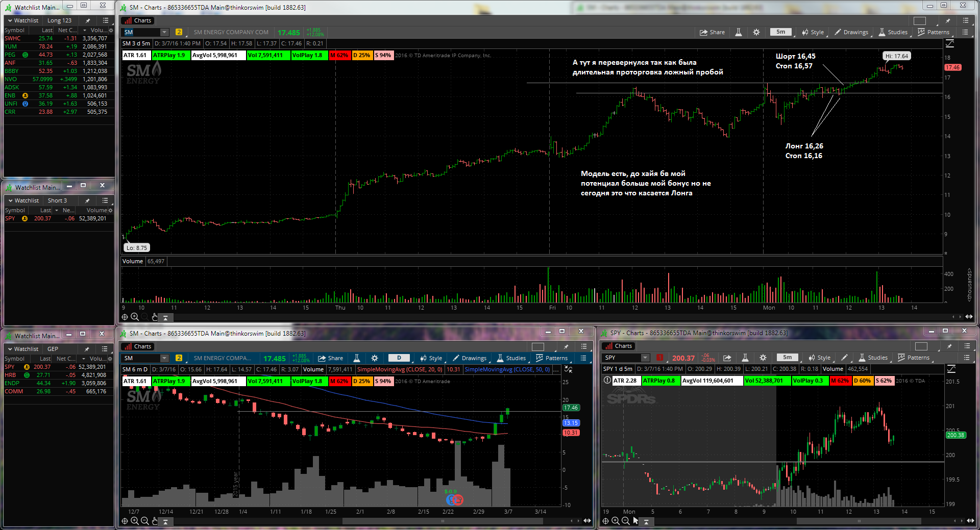This screenshot has width=980, height=530.
Task: Click UNFI blue info icon in watchlist
Action: (25, 104)
